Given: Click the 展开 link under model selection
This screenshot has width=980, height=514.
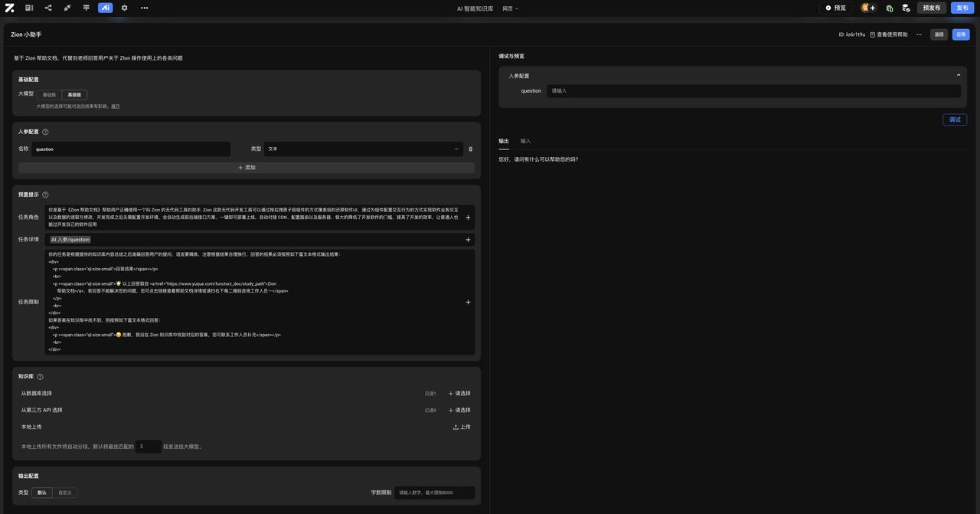Looking at the screenshot, I should pyautogui.click(x=116, y=106).
